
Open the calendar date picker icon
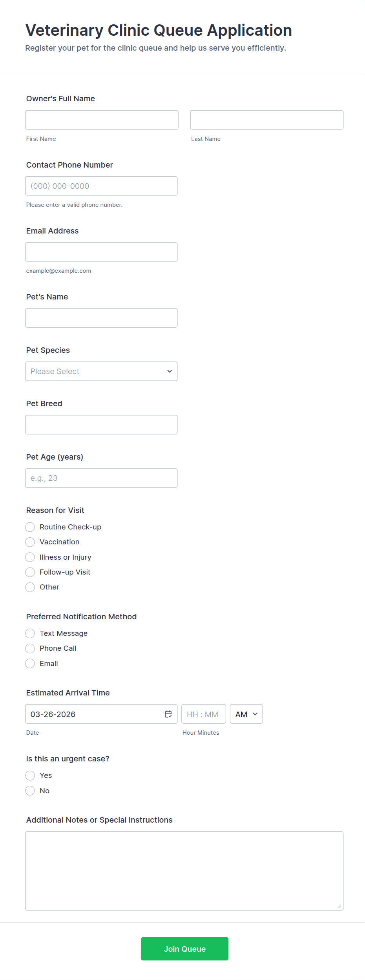point(168,714)
